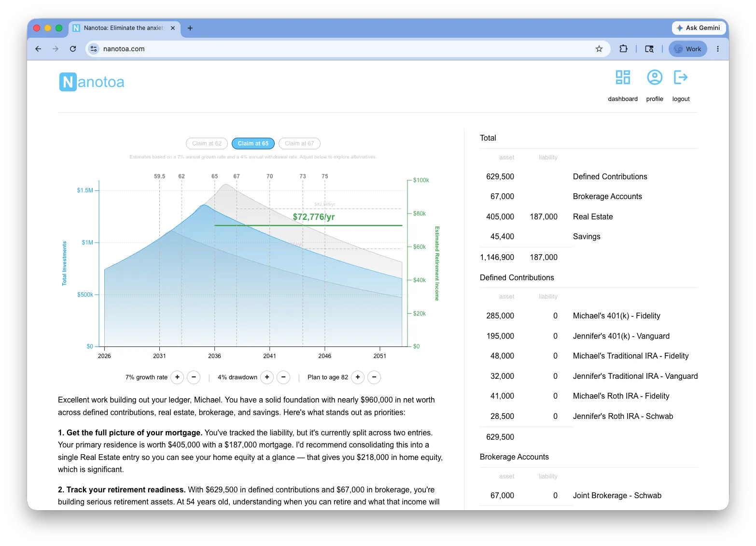This screenshot has width=756, height=546.
Task: Decrease the Plan to age 82 value
Action: (x=374, y=377)
